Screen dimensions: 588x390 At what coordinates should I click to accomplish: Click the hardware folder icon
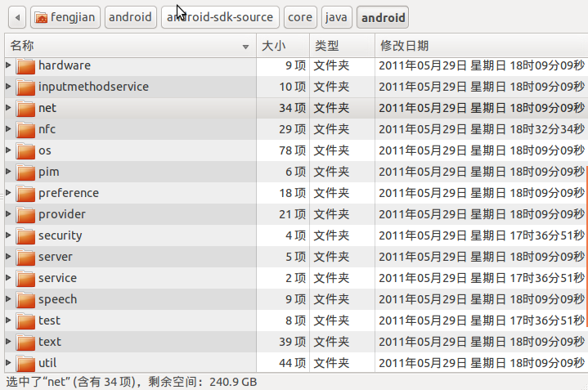click(x=25, y=65)
